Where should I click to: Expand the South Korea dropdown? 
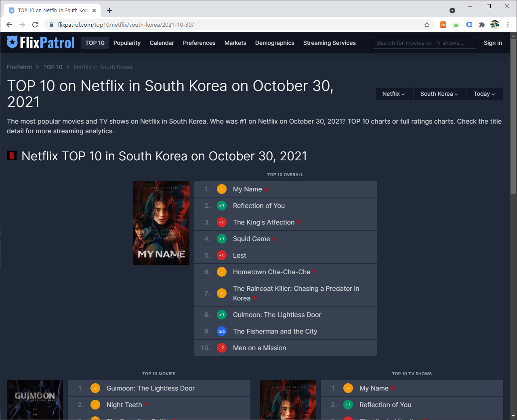439,94
